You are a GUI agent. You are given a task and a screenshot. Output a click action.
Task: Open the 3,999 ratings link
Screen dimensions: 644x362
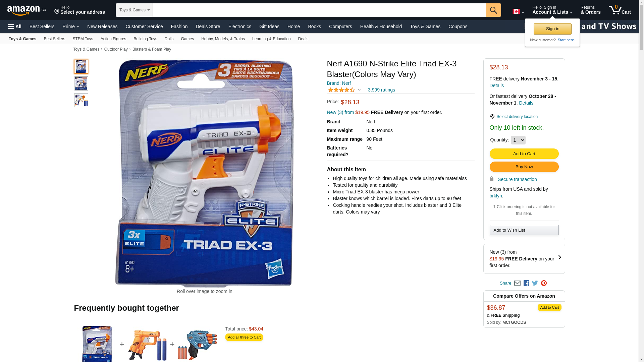[x=381, y=90]
